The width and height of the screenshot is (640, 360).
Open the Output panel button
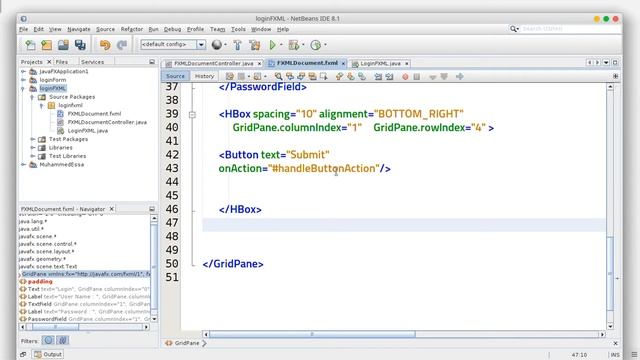pyautogui.click(x=48, y=354)
